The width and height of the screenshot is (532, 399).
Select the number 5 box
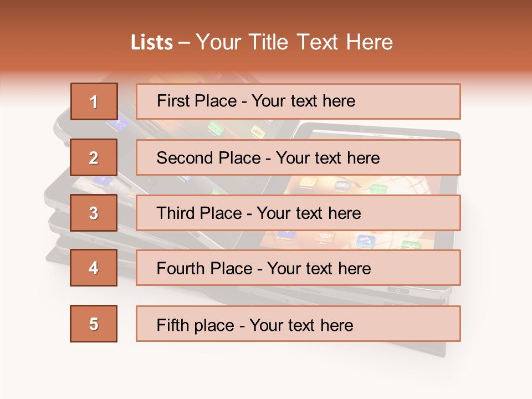pyautogui.click(x=94, y=324)
